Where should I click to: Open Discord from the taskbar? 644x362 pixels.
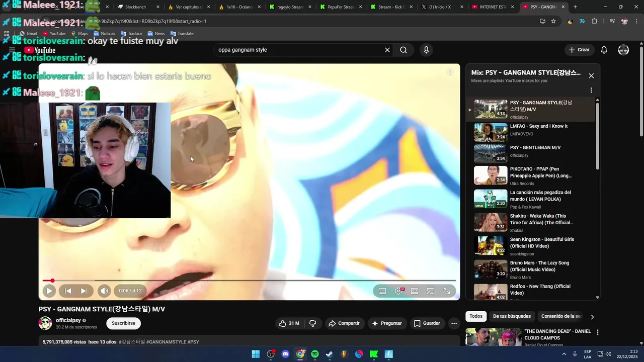coord(285,354)
